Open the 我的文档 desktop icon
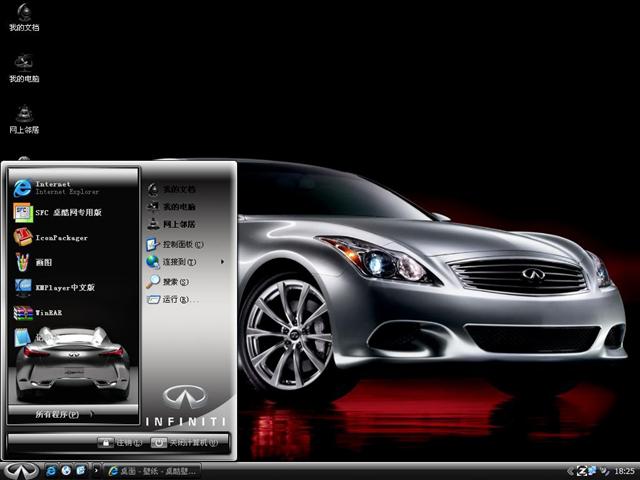The width and height of the screenshot is (640, 480). click(24, 18)
